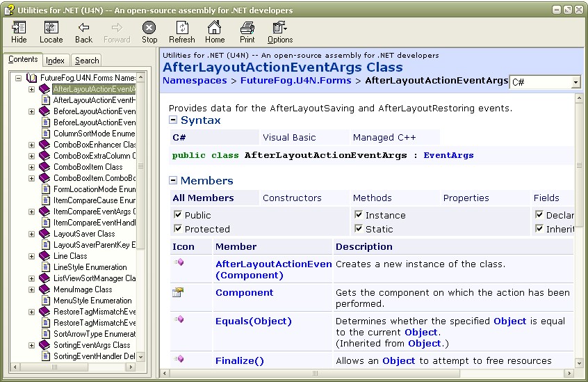Click the open book icon of FutureFog.U4N.Forms namespace
This screenshot has width=588, height=382.
pos(31,78)
